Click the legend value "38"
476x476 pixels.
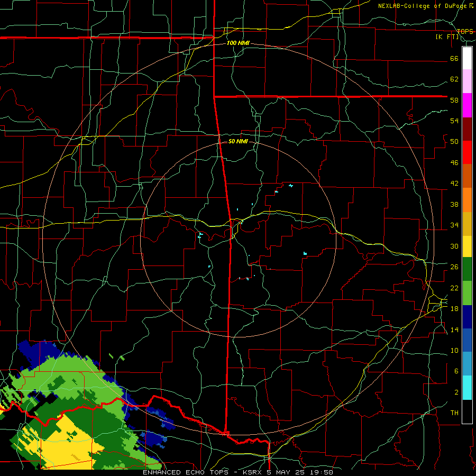454,204
